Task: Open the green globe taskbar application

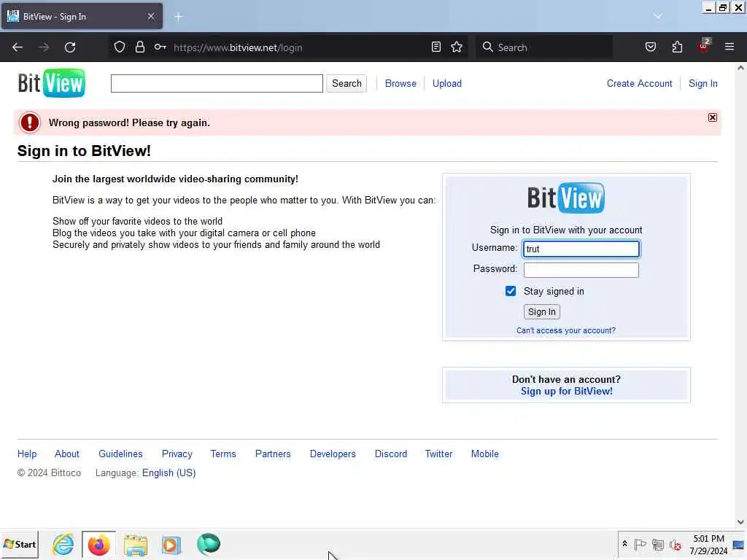Action: point(209,544)
